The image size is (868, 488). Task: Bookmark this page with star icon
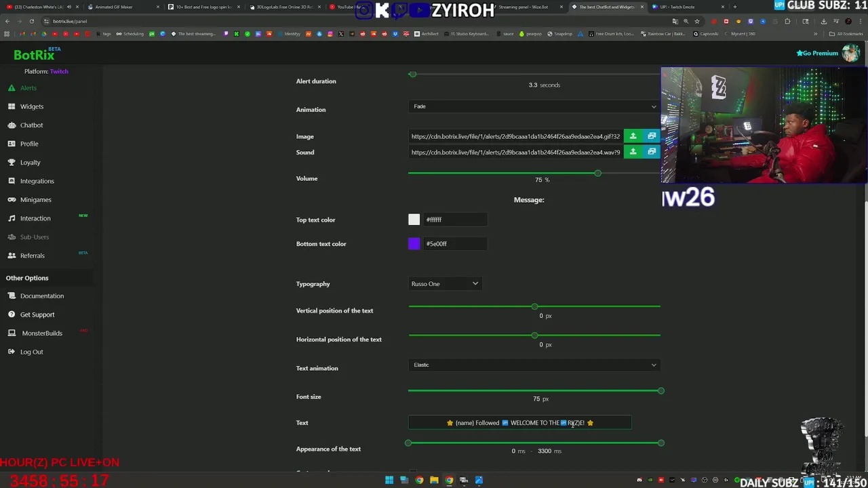click(696, 21)
